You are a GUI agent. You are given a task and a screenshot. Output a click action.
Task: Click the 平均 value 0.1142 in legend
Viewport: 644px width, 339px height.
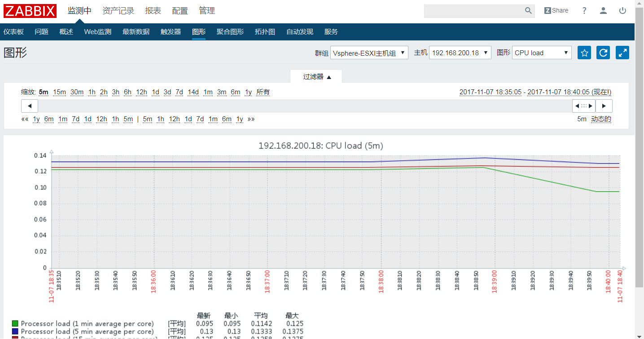261,324
